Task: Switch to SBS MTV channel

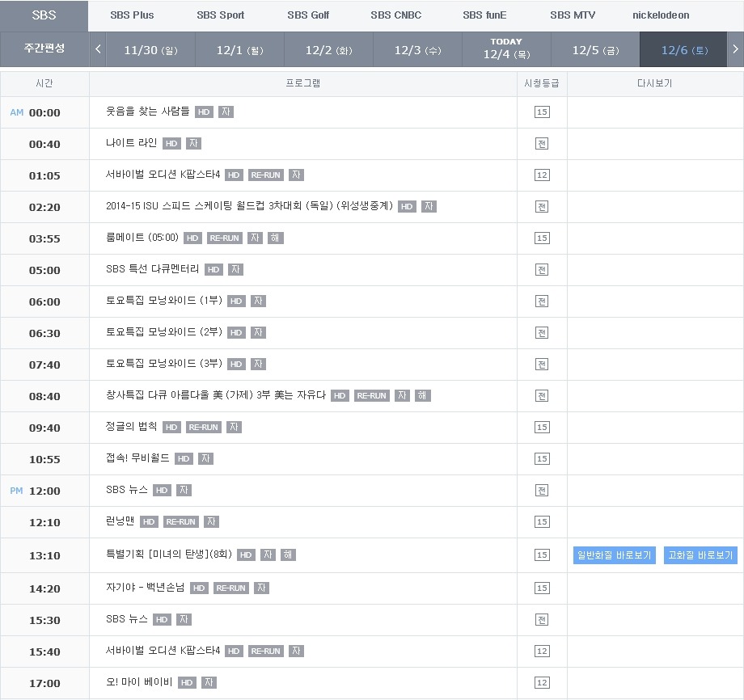Action: pyautogui.click(x=573, y=15)
